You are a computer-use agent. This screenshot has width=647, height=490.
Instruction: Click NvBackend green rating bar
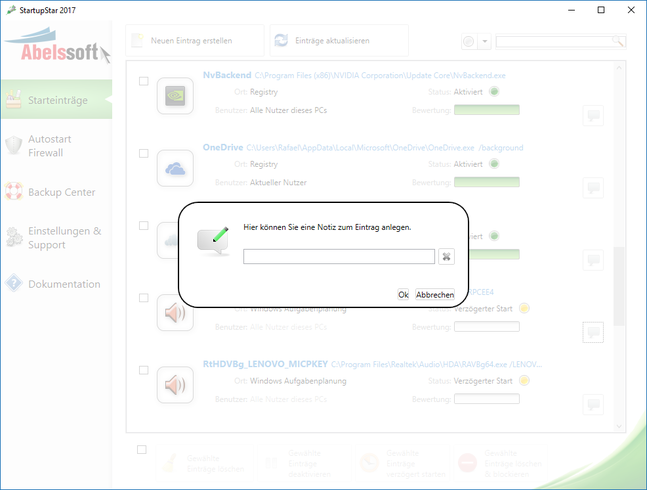pyautogui.click(x=487, y=110)
